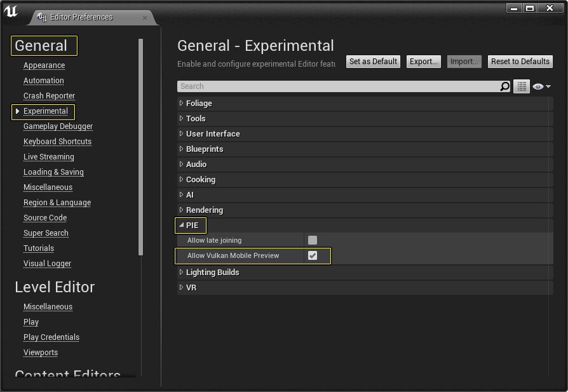
Task: Click the Editor Preferences tab icon
Action: [41, 17]
